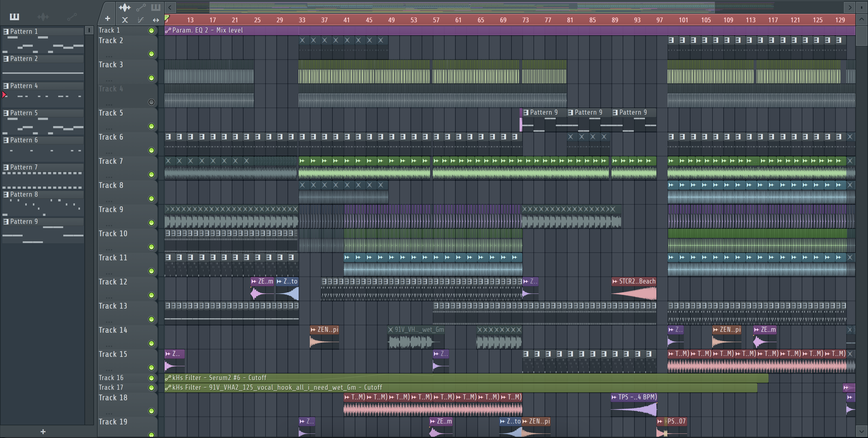Select the Track 12 header label
This screenshot has width=868, height=438.
[113, 282]
